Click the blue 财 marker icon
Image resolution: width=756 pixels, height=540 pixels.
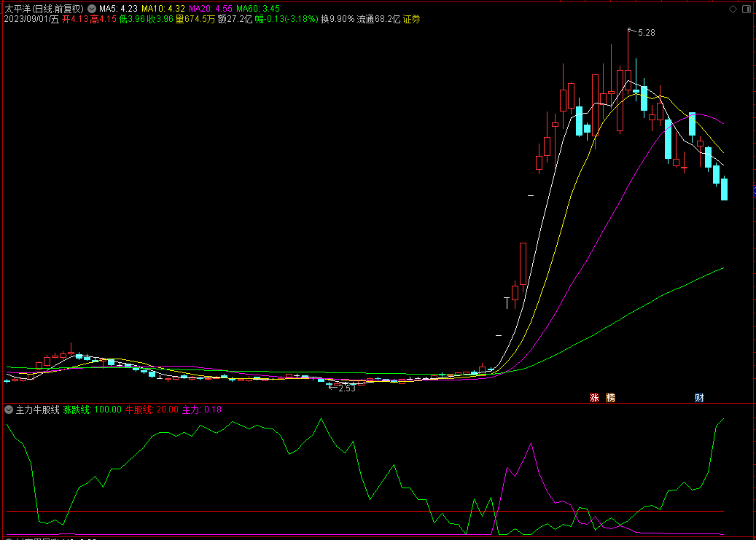coord(699,398)
